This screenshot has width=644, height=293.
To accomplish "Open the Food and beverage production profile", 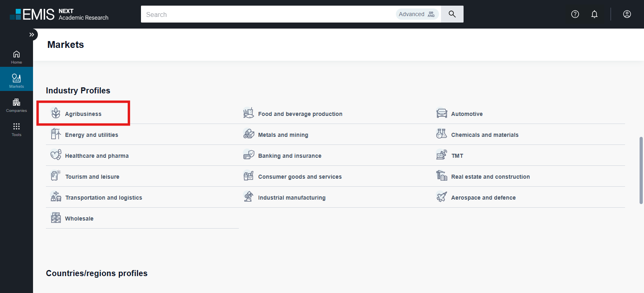I will tap(300, 114).
